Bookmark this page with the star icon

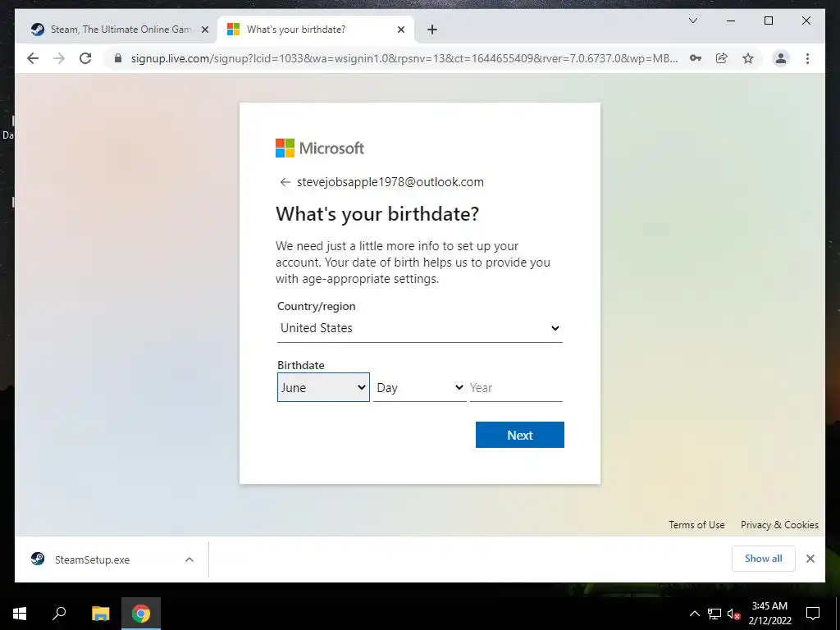[748, 58]
